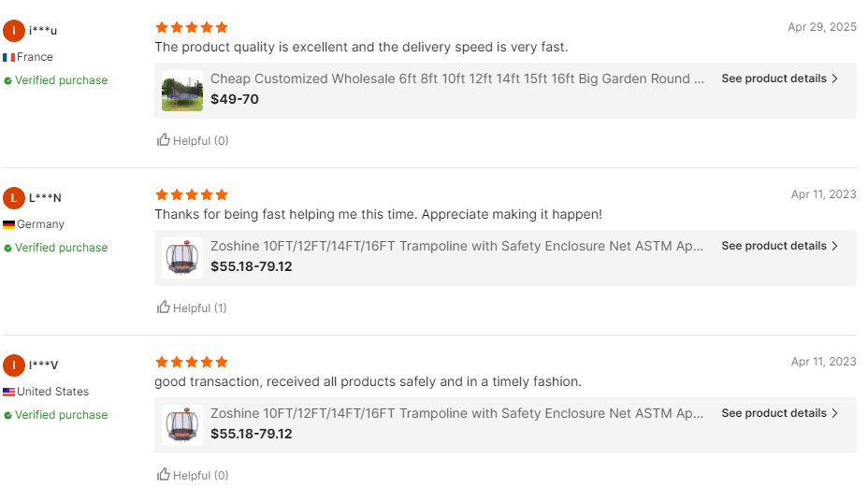Click the avatar icon of reviewer I***V
The height and width of the screenshot is (501, 868).
tap(14, 365)
